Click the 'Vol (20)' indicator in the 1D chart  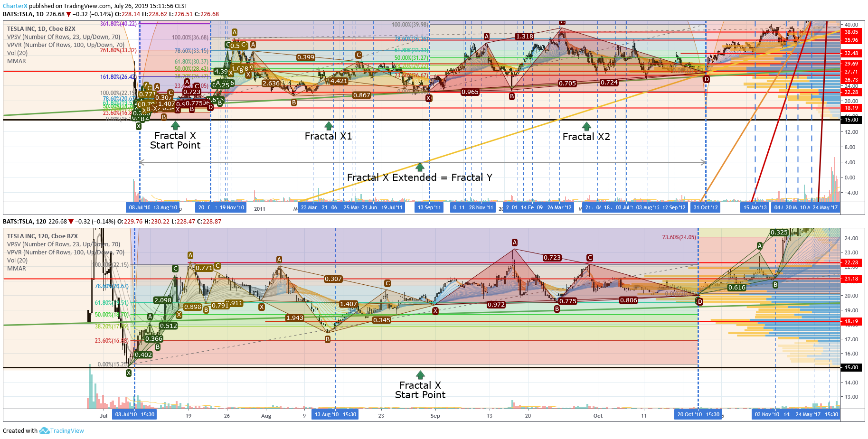pos(18,53)
